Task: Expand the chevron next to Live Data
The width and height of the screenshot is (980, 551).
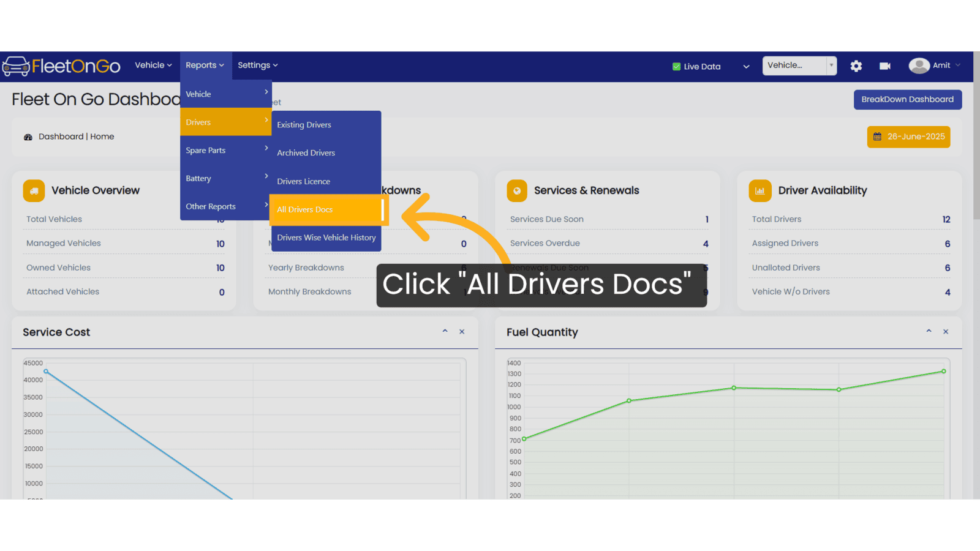Action: (746, 67)
